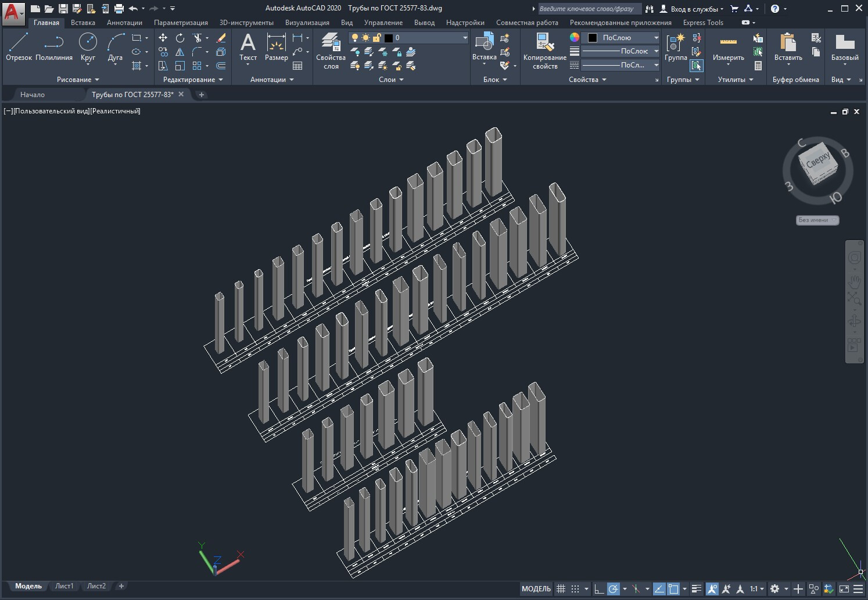Viewport: 868px width, 600px height.
Task: Close the Трубы по ГОСТ 25577-83 drawing tab
Action: coord(181,94)
